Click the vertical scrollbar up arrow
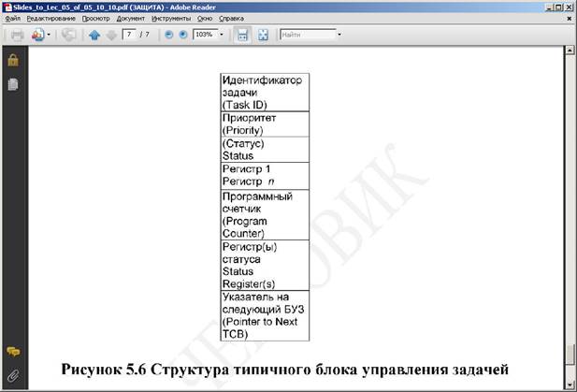This screenshot has height=392, width=577. click(x=570, y=51)
